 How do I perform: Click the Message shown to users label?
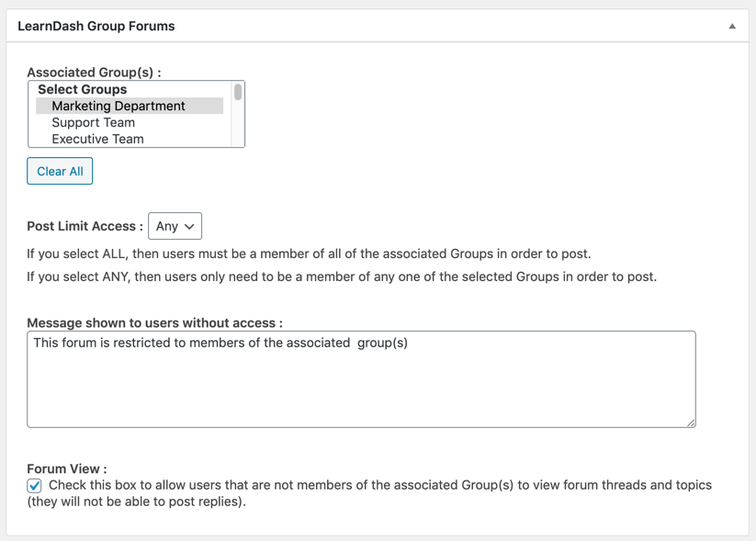[x=154, y=323]
